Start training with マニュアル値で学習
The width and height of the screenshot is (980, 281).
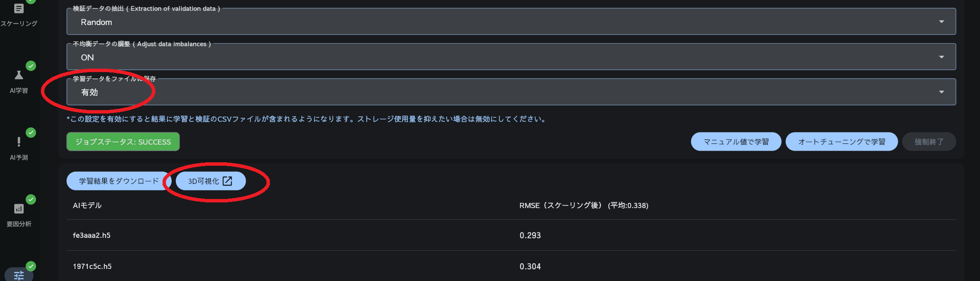(x=736, y=142)
